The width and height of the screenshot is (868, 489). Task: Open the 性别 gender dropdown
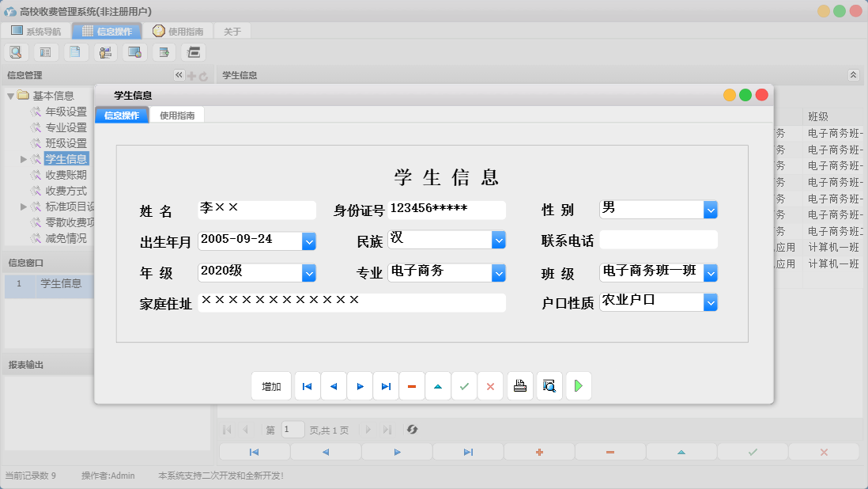tap(709, 209)
